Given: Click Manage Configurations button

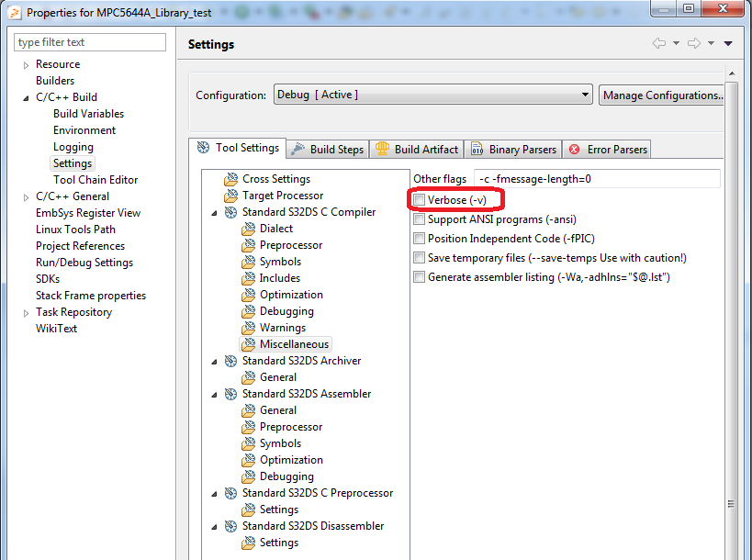Looking at the screenshot, I should coord(661,95).
